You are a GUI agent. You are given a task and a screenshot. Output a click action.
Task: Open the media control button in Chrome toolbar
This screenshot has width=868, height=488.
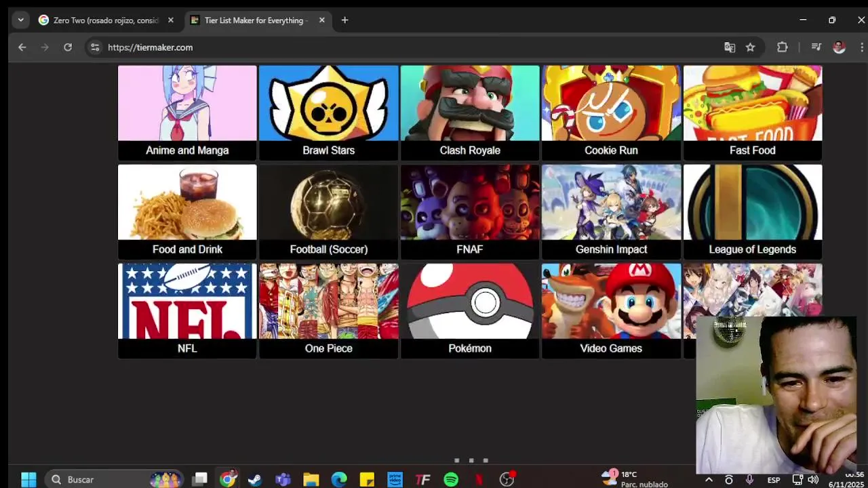pyautogui.click(x=816, y=47)
